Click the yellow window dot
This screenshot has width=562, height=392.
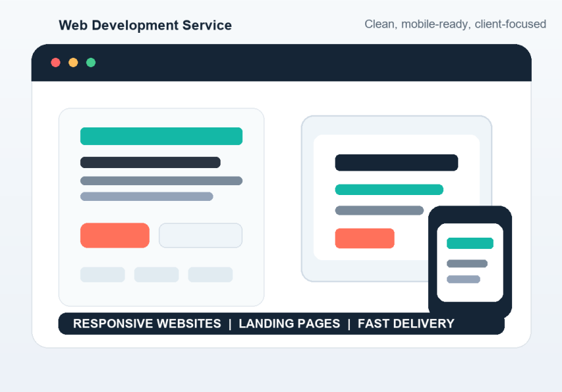(x=73, y=62)
